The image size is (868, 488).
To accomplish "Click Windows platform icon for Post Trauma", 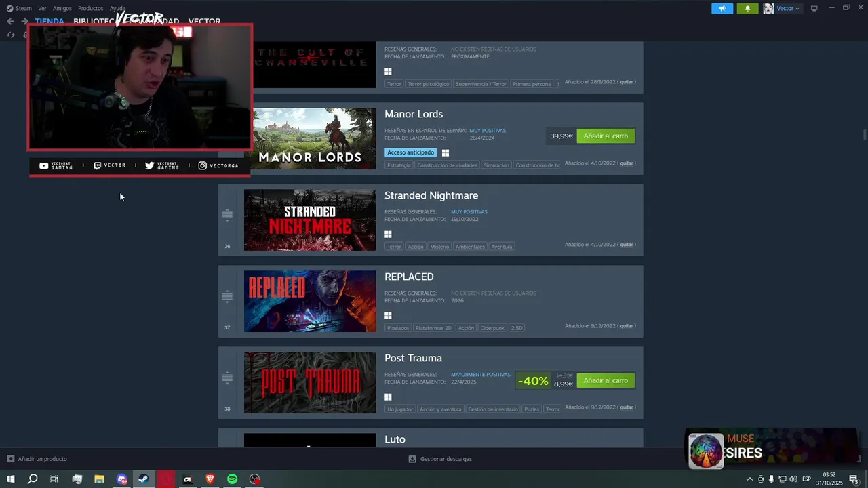I will 388,397.
